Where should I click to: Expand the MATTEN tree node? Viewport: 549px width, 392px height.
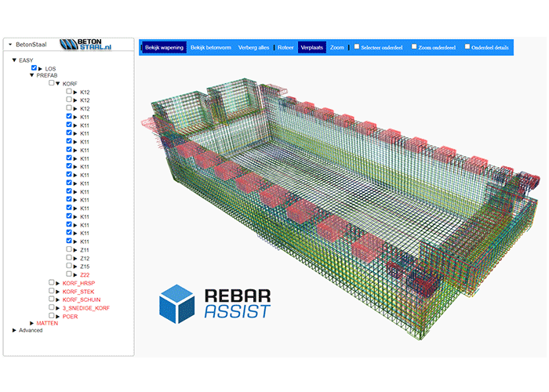[x=32, y=323]
